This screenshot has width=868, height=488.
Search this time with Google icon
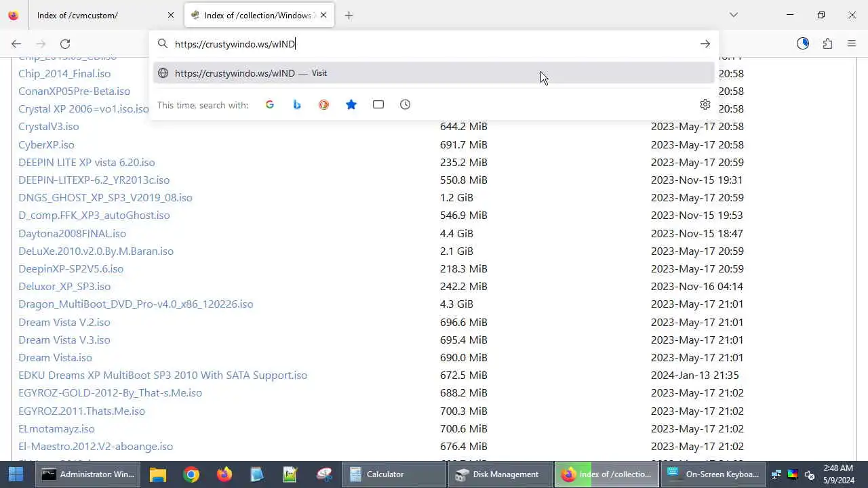270,104
